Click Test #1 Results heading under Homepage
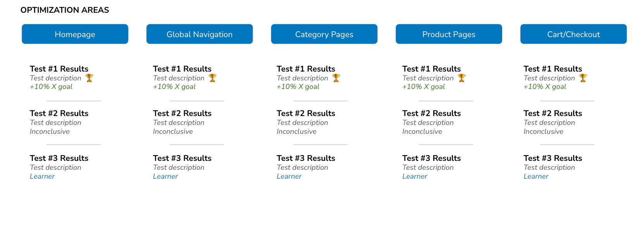 pyautogui.click(x=59, y=69)
